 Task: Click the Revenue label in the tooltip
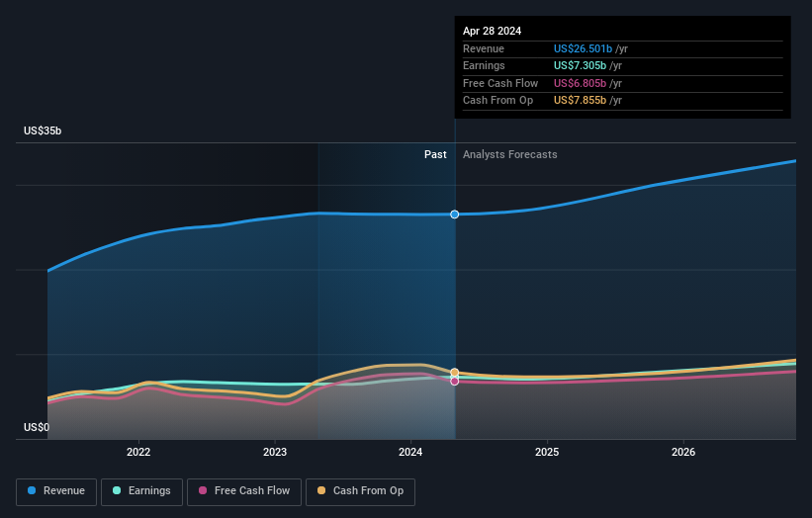[x=484, y=48]
